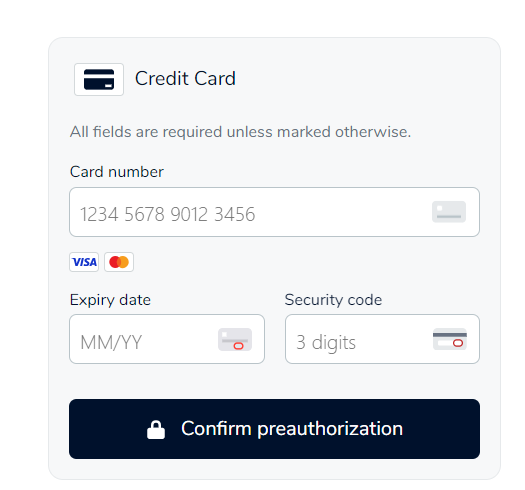The height and width of the screenshot is (490, 525).
Task: Click the Expiry date label
Action: click(110, 300)
